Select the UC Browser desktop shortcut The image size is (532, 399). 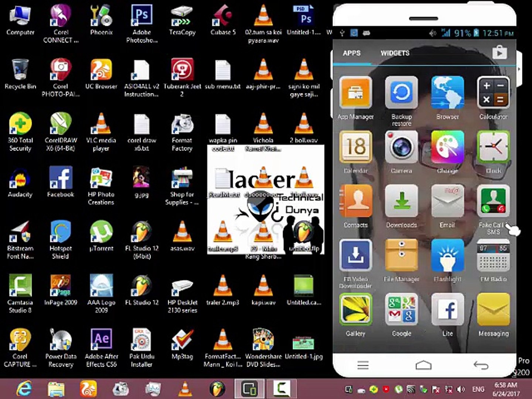pyautogui.click(x=101, y=75)
